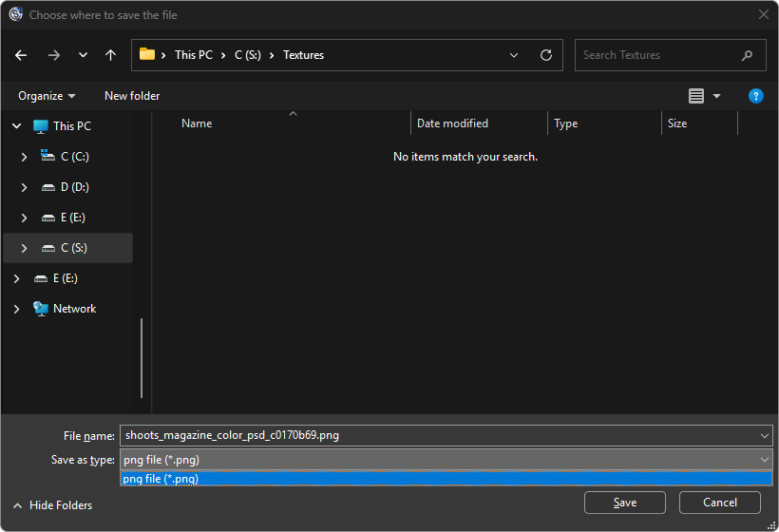779x532 pixels.
Task: Cancel the save dialog
Action: 719,503
